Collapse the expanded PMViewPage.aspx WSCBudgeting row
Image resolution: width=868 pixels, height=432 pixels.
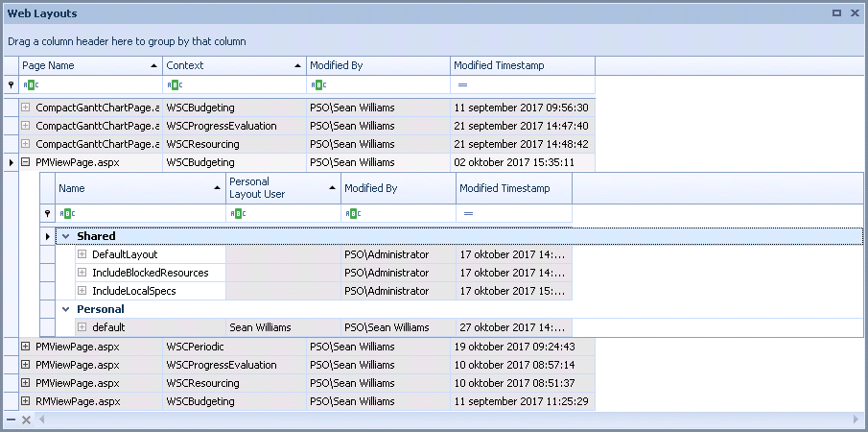pyautogui.click(x=26, y=163)
